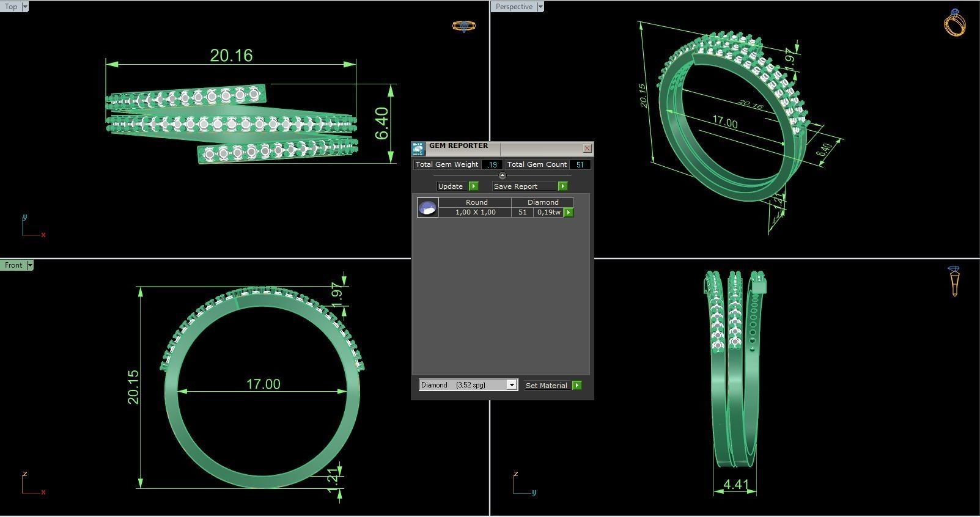This screenshot has height=517, width=980.
Task: Click the green arrow beside Save Report
Action: (562, 186)
